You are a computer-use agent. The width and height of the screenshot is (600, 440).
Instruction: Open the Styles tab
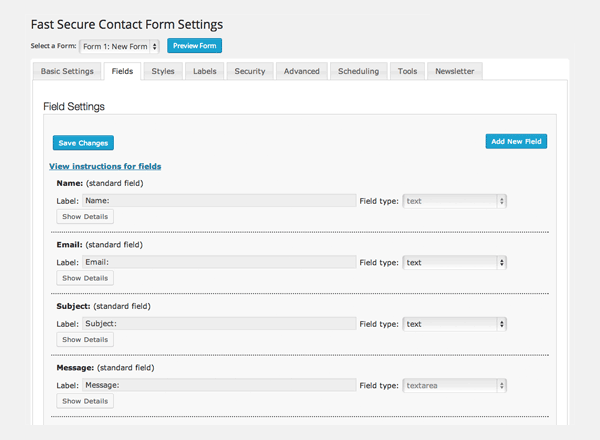click(x=163, y=71)
